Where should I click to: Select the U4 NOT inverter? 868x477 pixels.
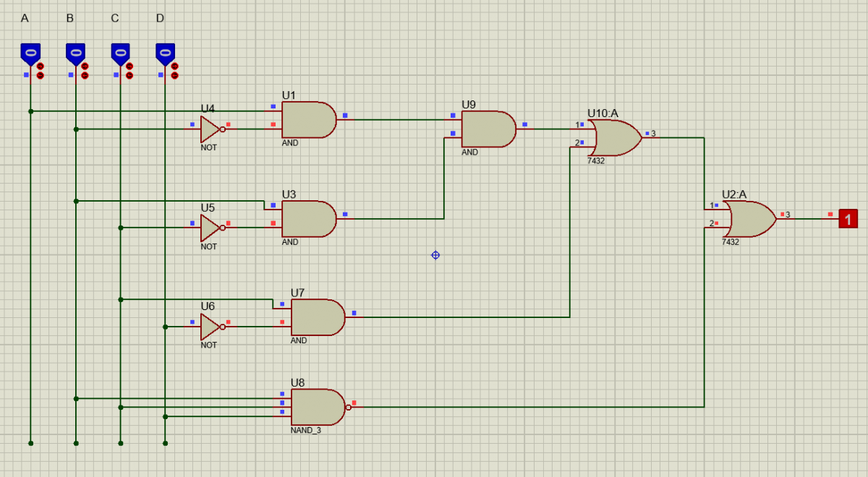[210, 130]
